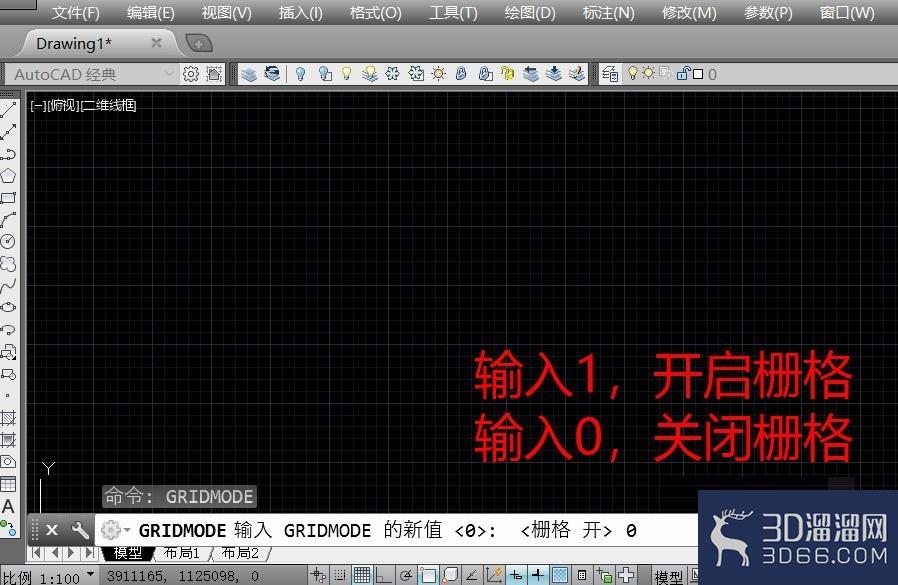Open Workspace settings gear icon
The height and width of the screenshot is (585, 898).
coord(191,74)
